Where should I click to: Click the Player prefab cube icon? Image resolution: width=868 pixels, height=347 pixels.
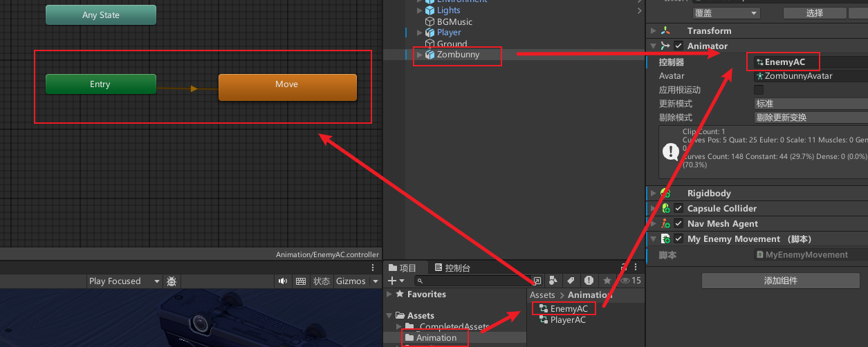[430, 32]
